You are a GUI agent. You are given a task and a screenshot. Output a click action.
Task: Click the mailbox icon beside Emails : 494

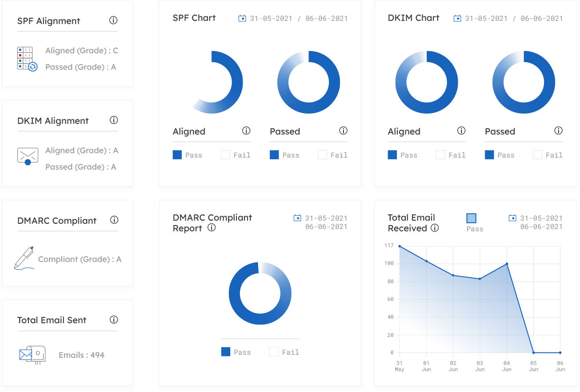click(x=32, y=355)
